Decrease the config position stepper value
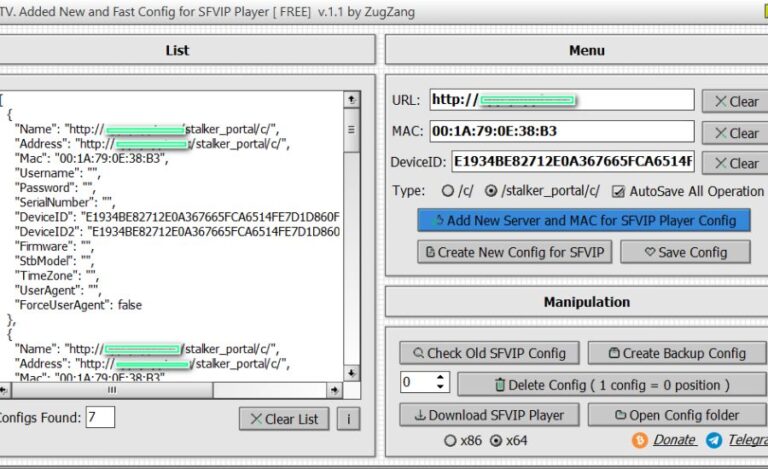Screen dimensions: 768x469 (440, 387)
